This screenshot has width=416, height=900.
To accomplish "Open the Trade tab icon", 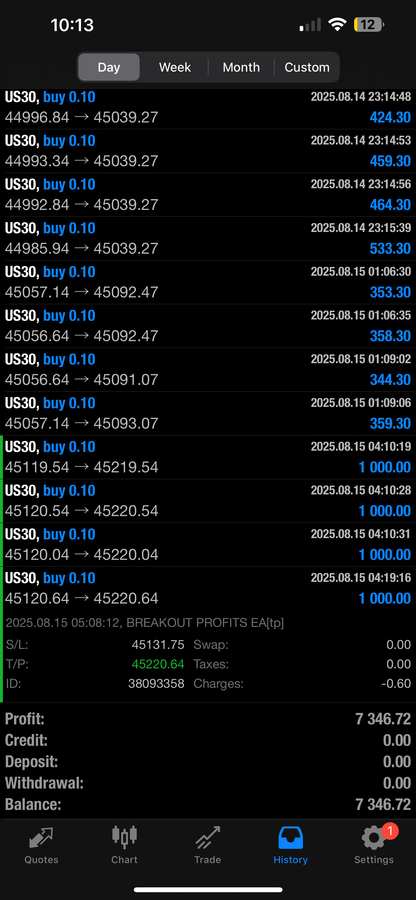I will pyautogui.click(x=207, y=838).
